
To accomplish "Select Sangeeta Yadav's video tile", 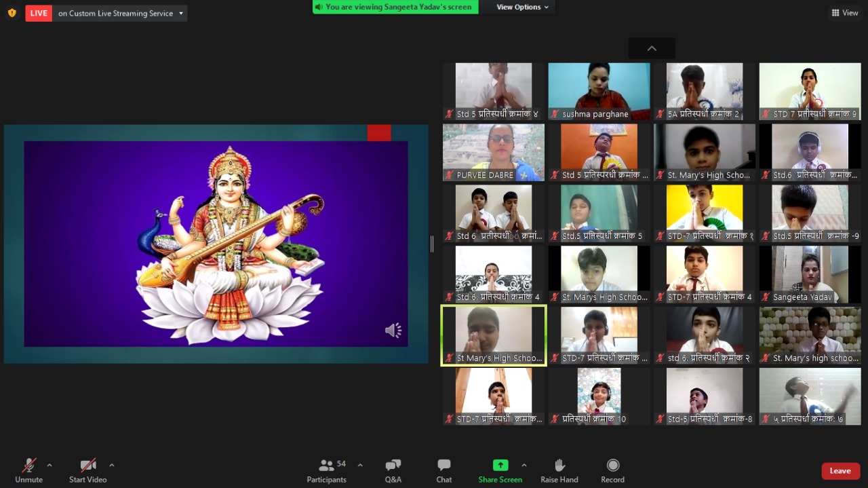I will [810, 274].
